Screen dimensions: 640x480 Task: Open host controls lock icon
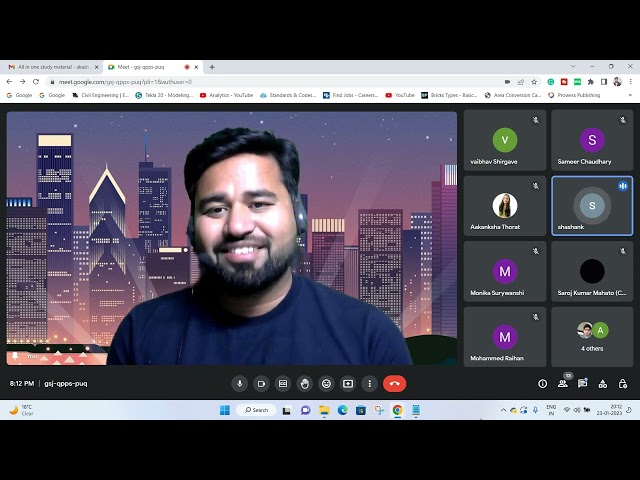[x=622, y=384]
